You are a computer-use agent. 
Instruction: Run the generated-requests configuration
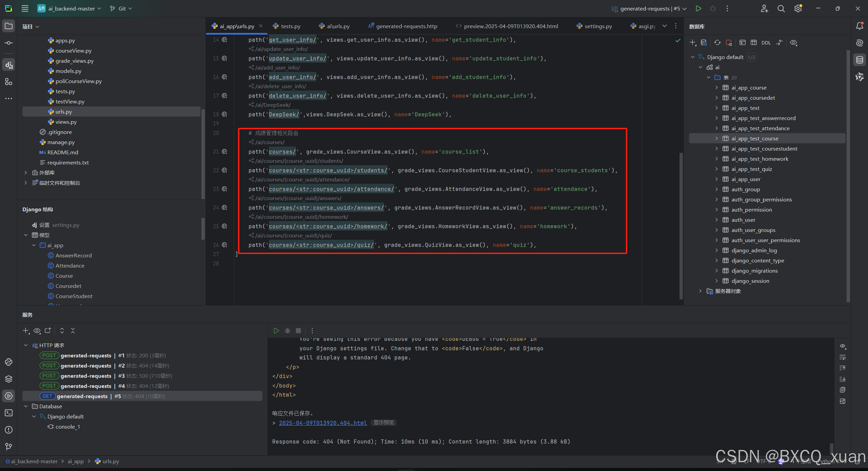point(698,8)
